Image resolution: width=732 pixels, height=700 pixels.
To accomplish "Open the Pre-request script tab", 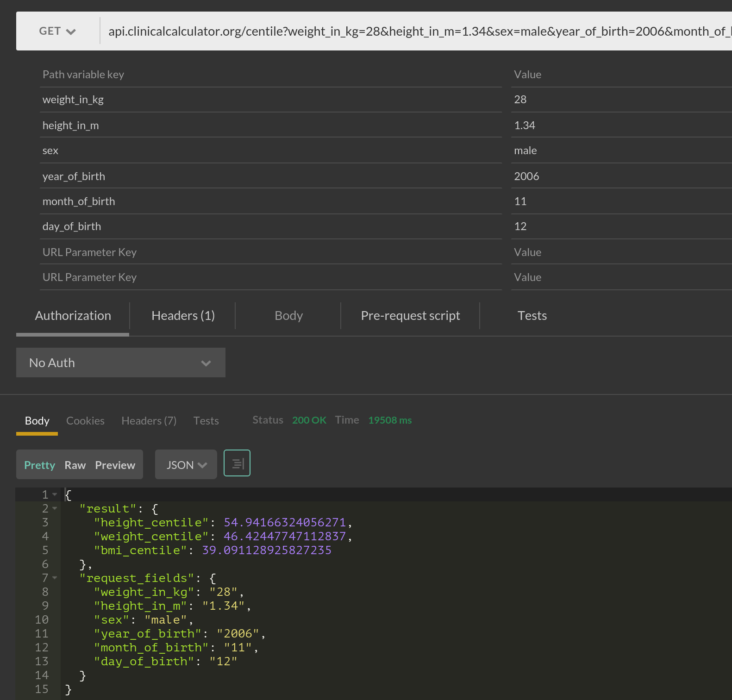I will click(x=410, y=316).
